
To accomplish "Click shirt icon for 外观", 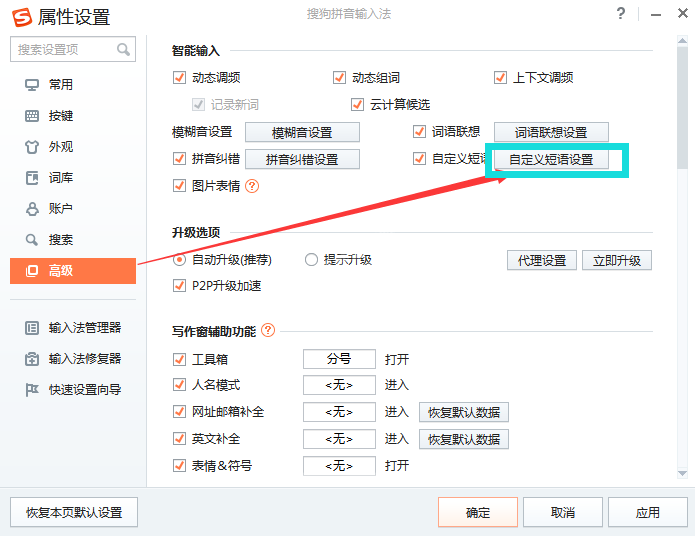I will 32,147.
